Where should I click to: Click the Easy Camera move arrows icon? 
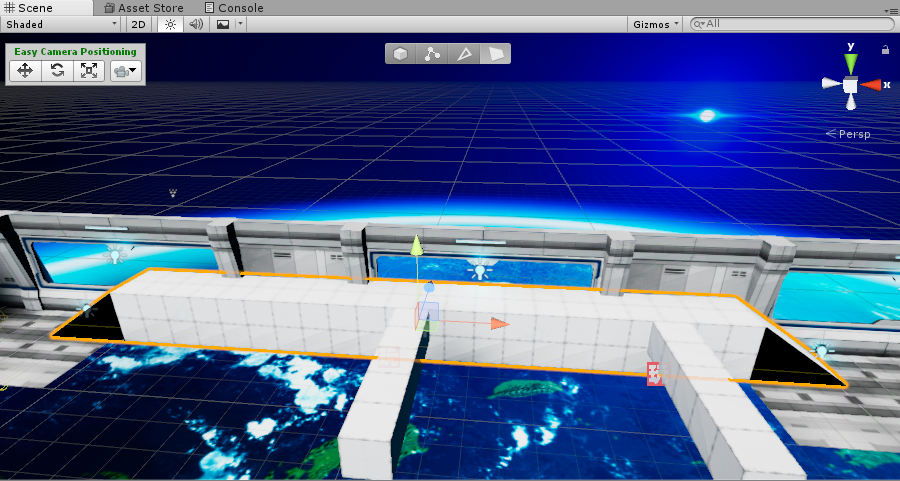tap(25, 71)
